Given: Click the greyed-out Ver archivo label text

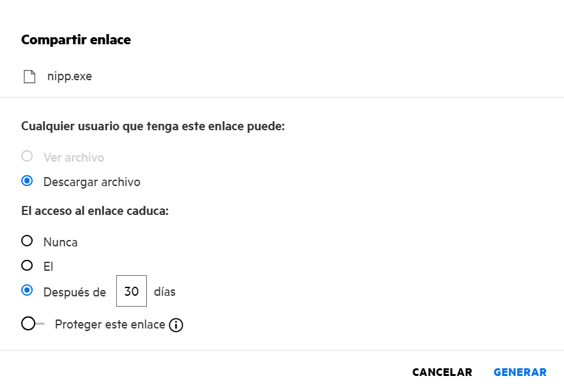Looking at the screenshot, I should (74, 157).
